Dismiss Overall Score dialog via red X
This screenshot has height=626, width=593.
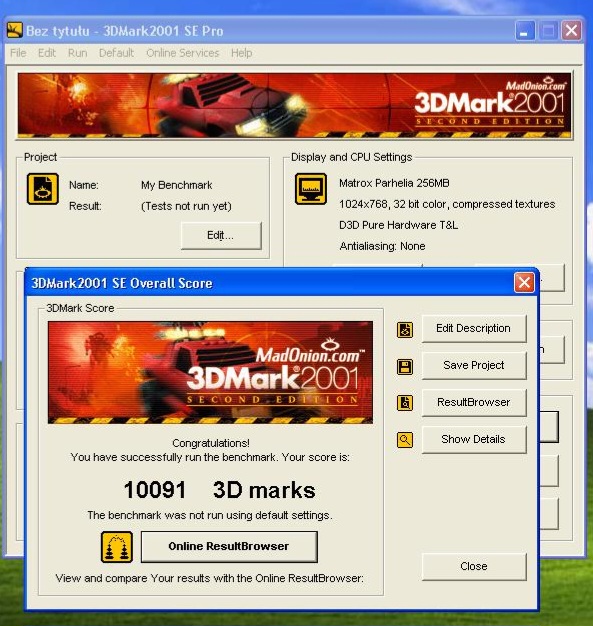point(524,283)
